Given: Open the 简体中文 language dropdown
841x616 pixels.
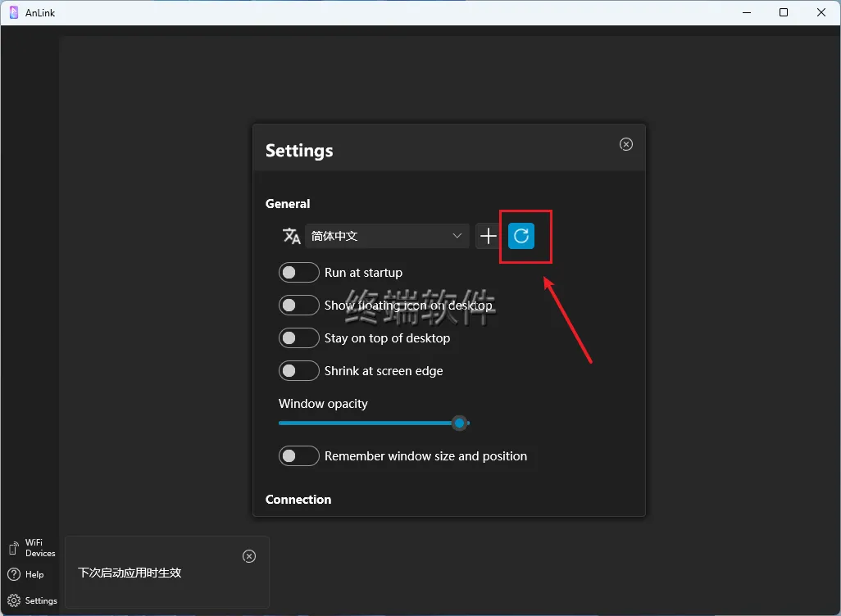Looking at the screenshot, I should (x=387, y=236).
